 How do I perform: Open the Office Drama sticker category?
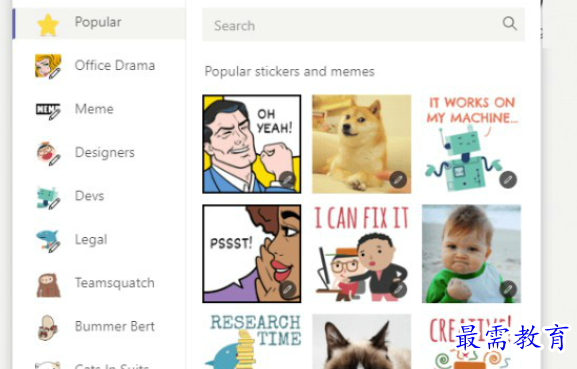click(99, 66)
